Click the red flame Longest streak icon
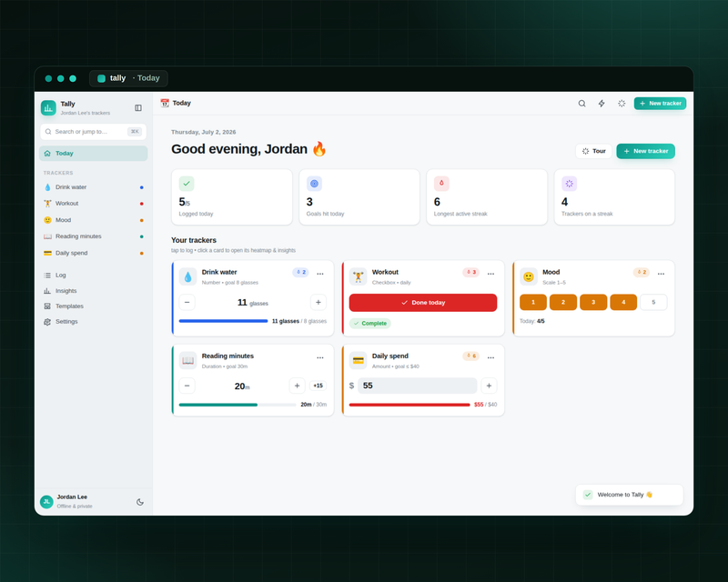 (441, 184)
